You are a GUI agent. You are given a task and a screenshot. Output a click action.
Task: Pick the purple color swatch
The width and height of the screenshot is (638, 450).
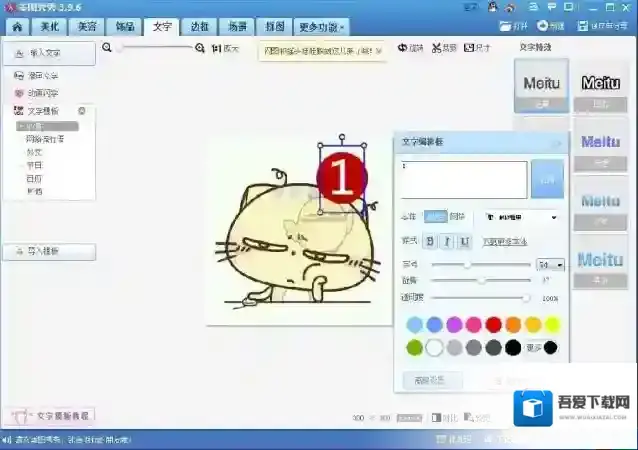tap(454, 325)
